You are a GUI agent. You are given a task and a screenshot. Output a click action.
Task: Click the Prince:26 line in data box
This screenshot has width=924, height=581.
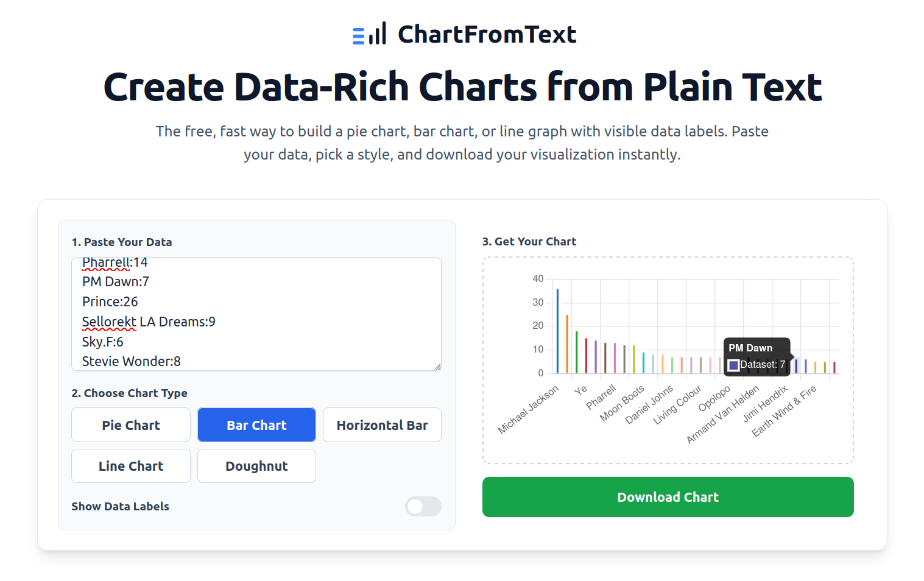point(110,301)
